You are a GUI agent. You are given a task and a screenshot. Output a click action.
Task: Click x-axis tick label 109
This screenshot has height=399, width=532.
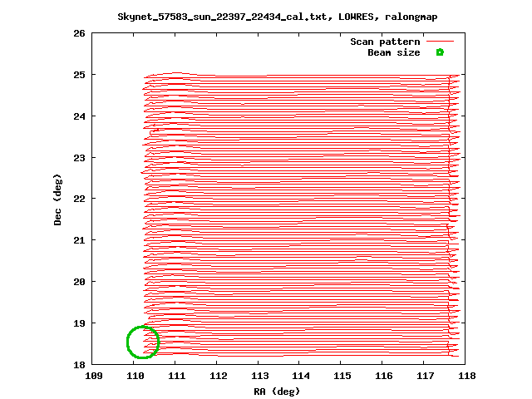pyautogui.click(x=94, y=376)
